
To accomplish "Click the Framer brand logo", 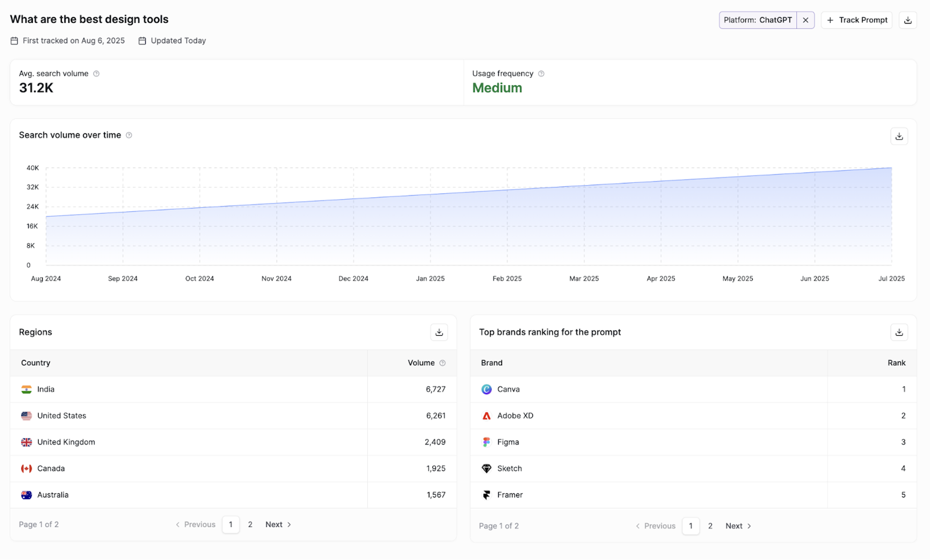I will 486,495.
